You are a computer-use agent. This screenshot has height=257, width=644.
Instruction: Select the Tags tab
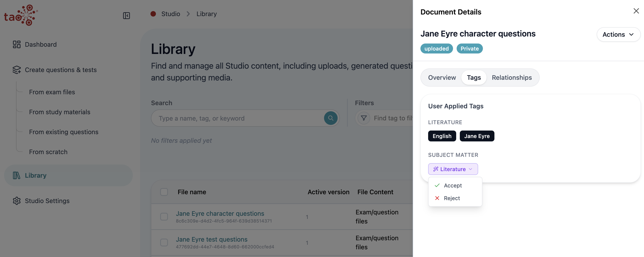(474, 78)
